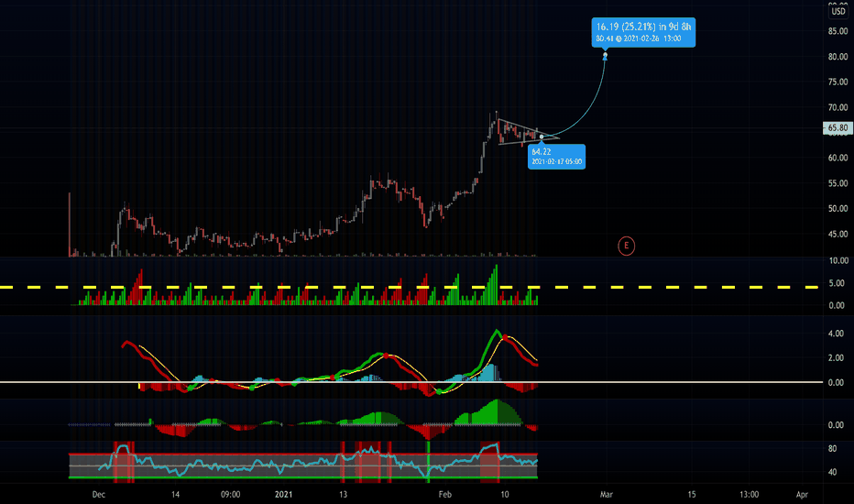This screenshot has height=504, width=854.
Task: Click the 75.00 price axis label
Action: (838, 82)
